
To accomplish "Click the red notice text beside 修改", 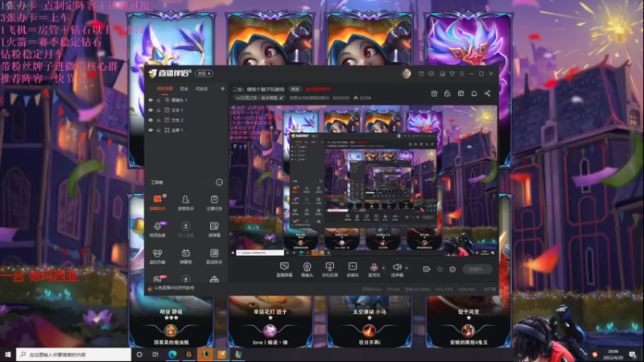I will pos(317,89).
